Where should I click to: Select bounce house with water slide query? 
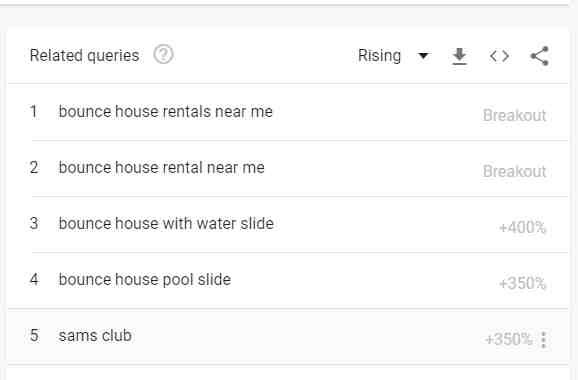166,223
